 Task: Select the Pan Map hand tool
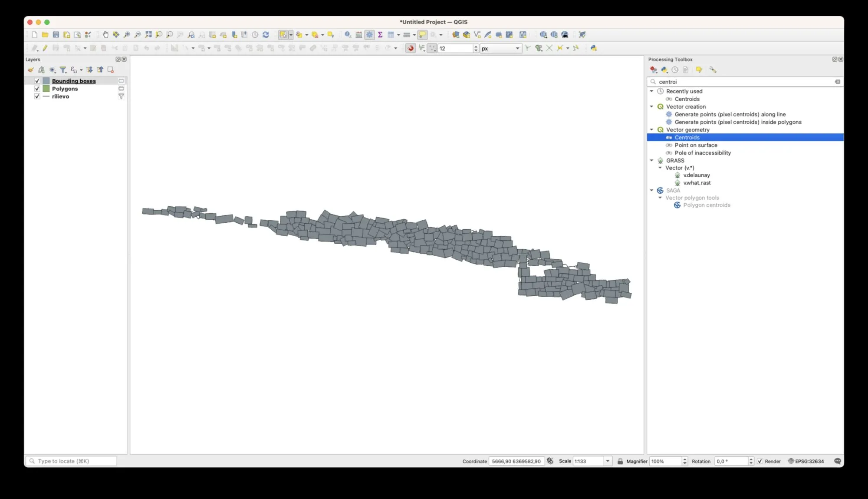point(105,35)
